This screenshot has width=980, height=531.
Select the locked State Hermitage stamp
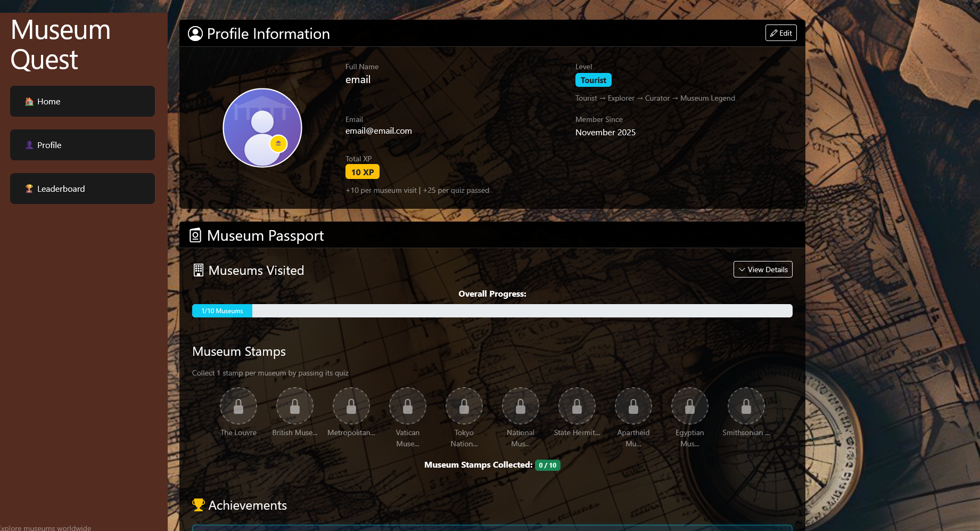(x=577, y=406)
